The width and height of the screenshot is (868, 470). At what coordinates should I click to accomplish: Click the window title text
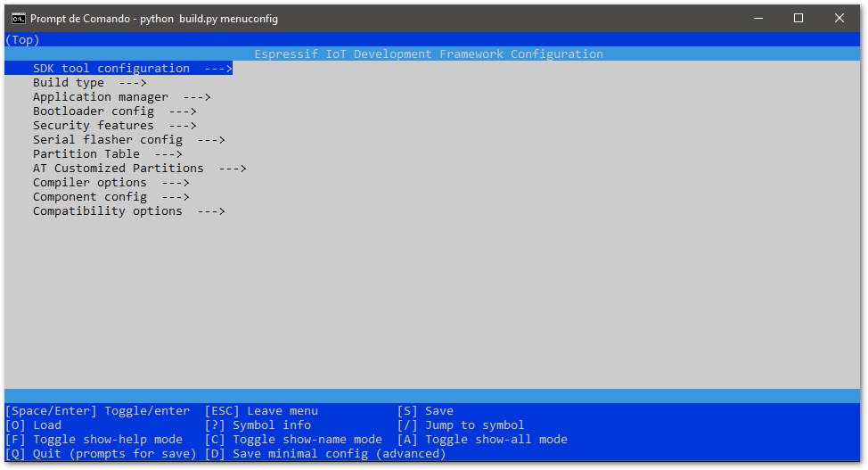click(x=154, y=19)
